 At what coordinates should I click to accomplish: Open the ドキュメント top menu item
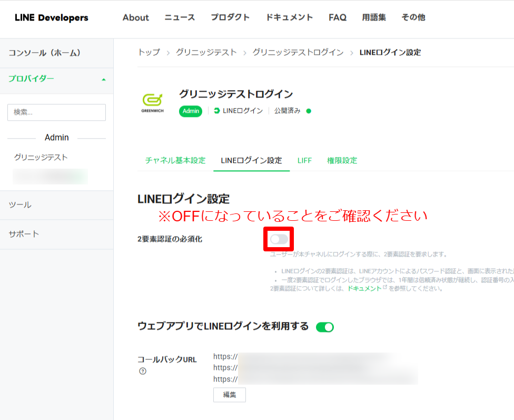click(289, 17)
